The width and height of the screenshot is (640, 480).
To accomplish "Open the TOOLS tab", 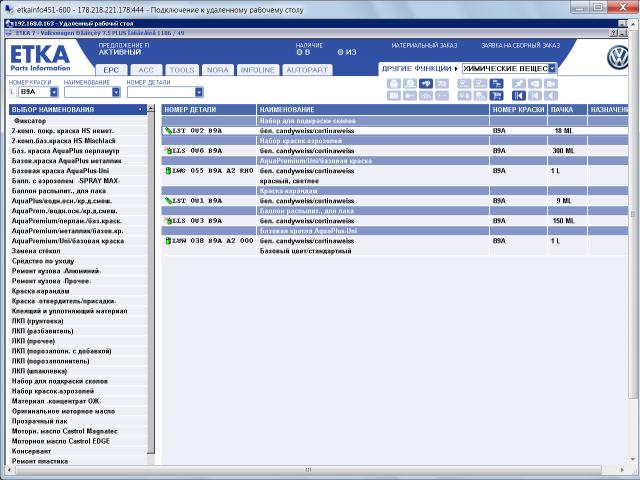I will [x=182, y=70].
